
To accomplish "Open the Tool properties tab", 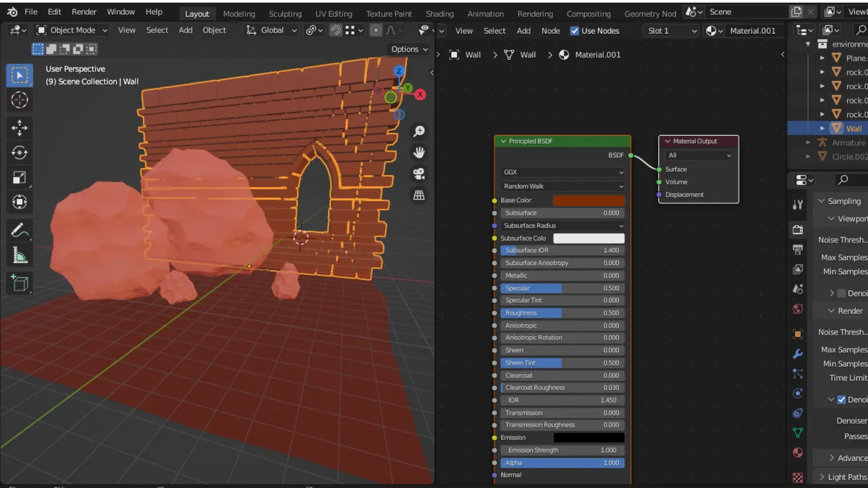I will tap(797, 205).
